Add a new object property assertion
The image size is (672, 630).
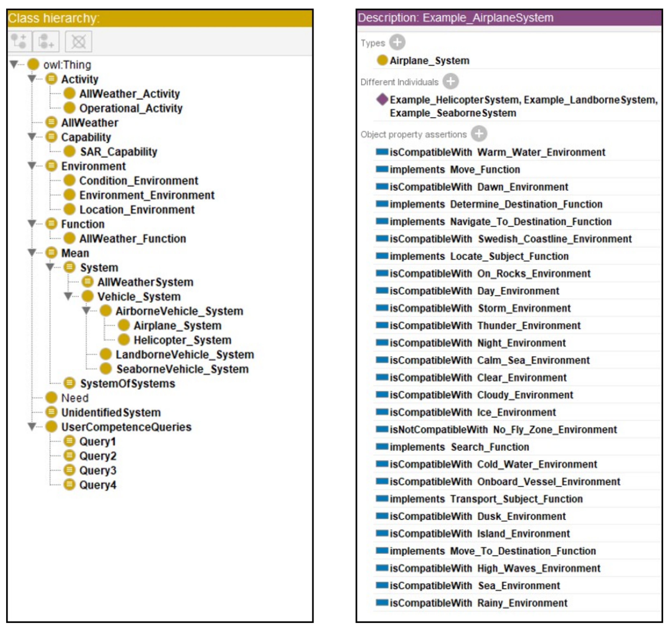[x=479, y=134]
